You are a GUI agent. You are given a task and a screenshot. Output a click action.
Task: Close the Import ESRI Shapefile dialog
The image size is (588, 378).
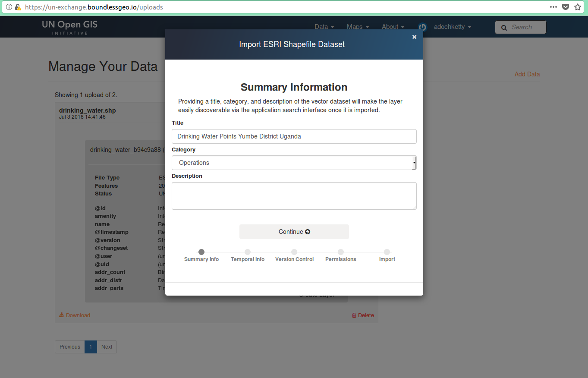pyautogui.click(x=414, y=37)
